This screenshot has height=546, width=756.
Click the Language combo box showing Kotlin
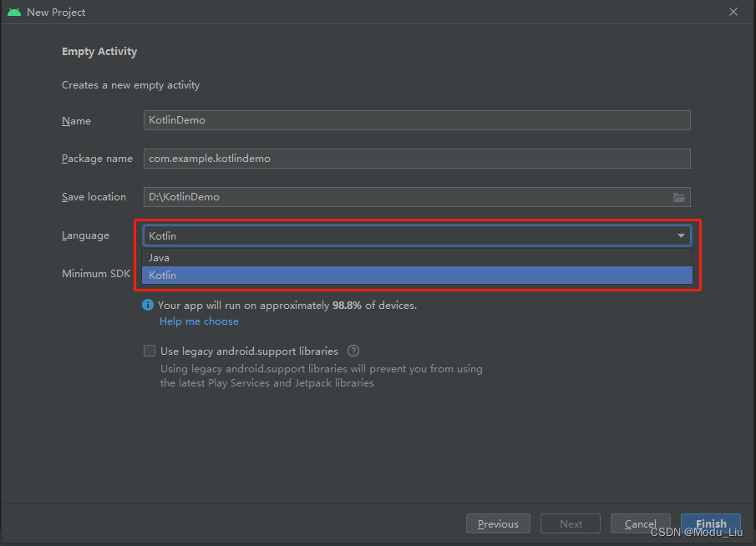tap(417, 235)
